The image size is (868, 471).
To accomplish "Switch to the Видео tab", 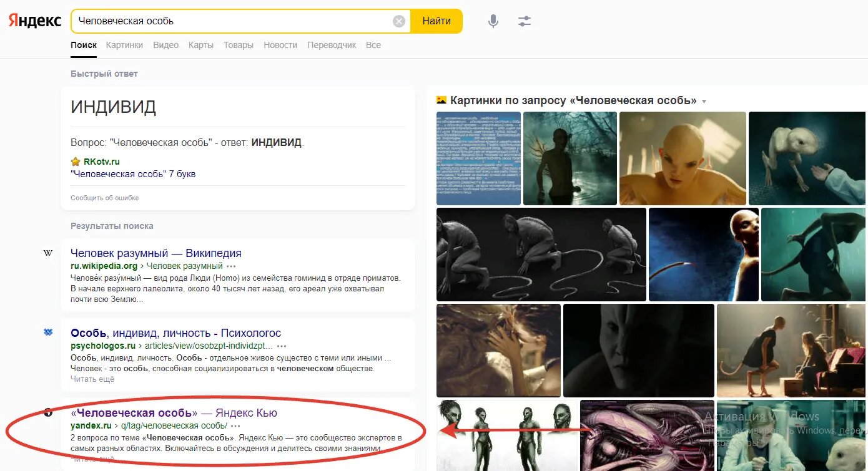I will (165, 45).
